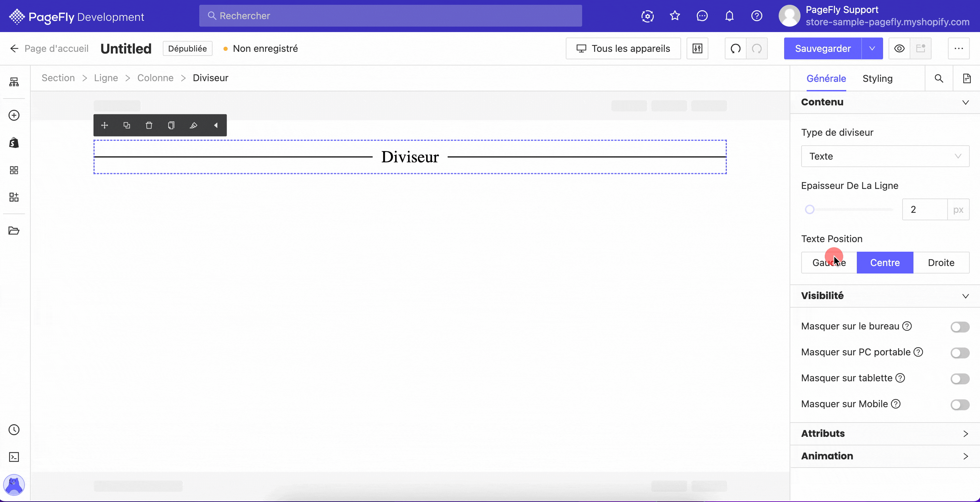Expand the Animation section
This screenshot has width=980, height=502.
(x=885, y=456)
